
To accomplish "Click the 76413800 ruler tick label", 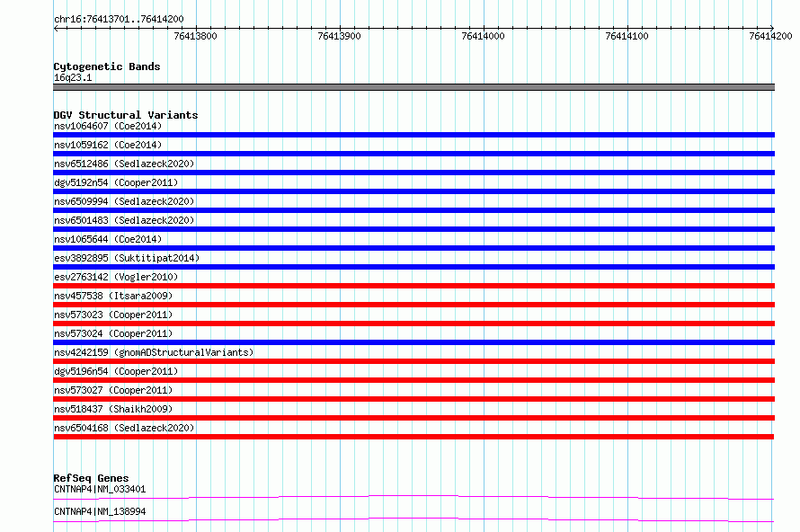I will click(195, 36).
